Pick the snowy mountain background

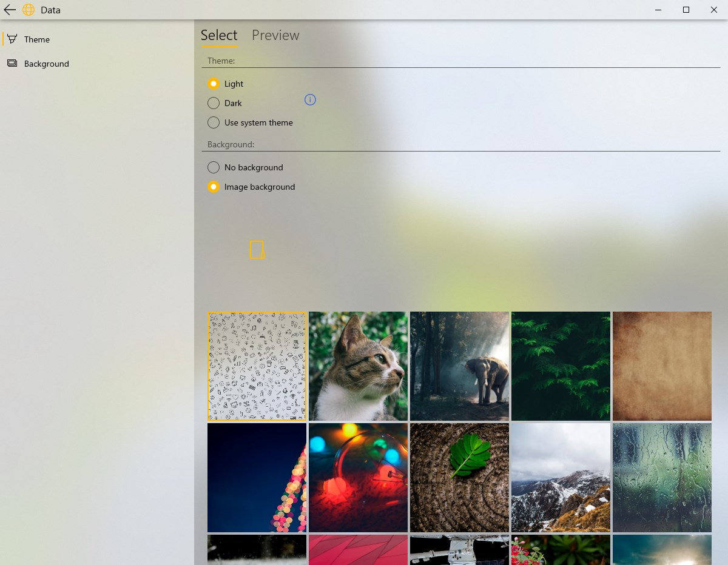pos(561,478)
